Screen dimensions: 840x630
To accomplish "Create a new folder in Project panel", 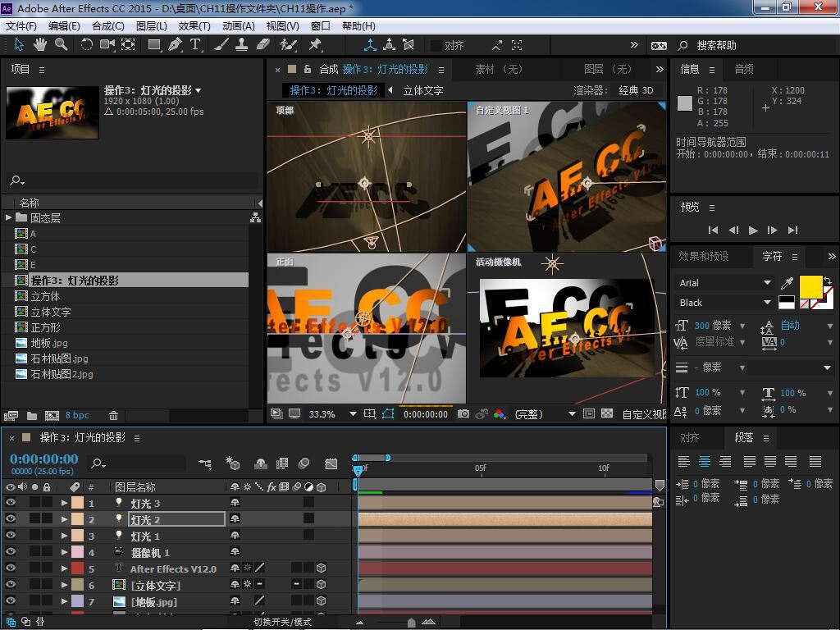I will coord(32,416).
